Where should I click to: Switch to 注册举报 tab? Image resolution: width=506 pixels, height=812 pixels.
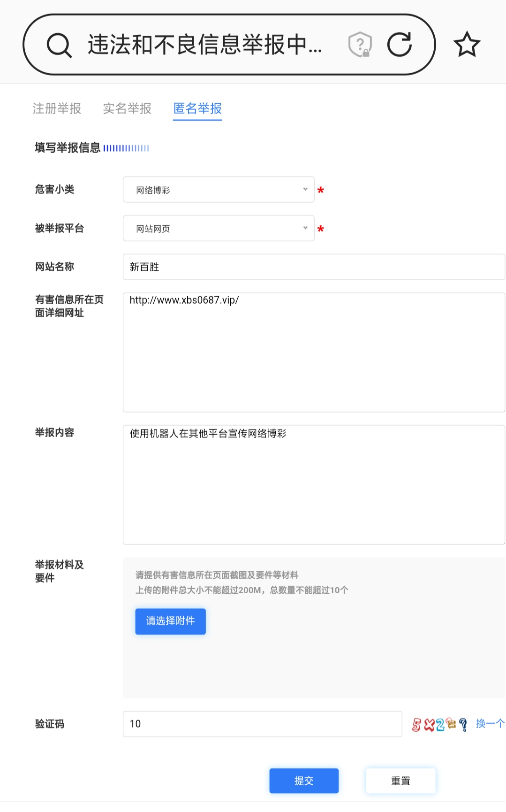(x=57, y=108)
